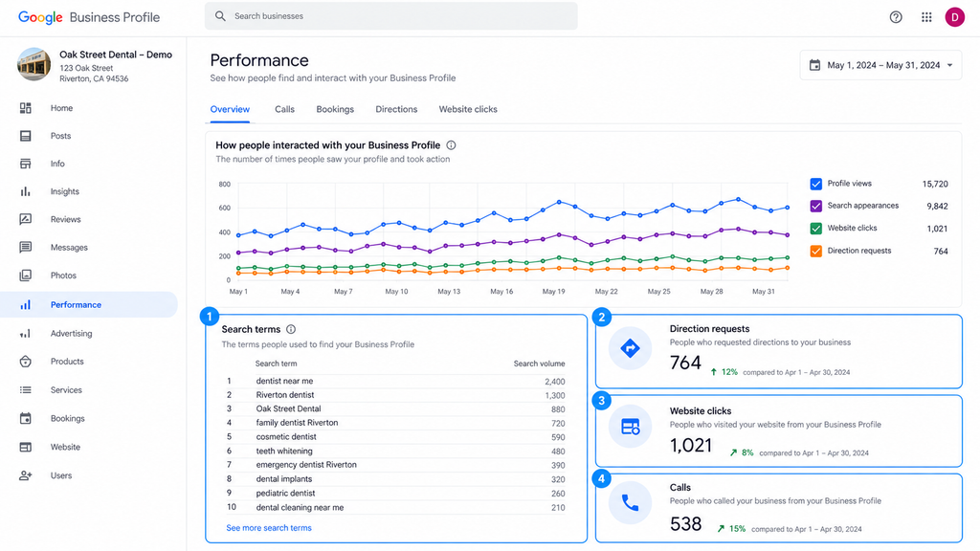This screenshot has width=980, height=551.
Task: Switch to the Calls tab
Action: (284, 109)
